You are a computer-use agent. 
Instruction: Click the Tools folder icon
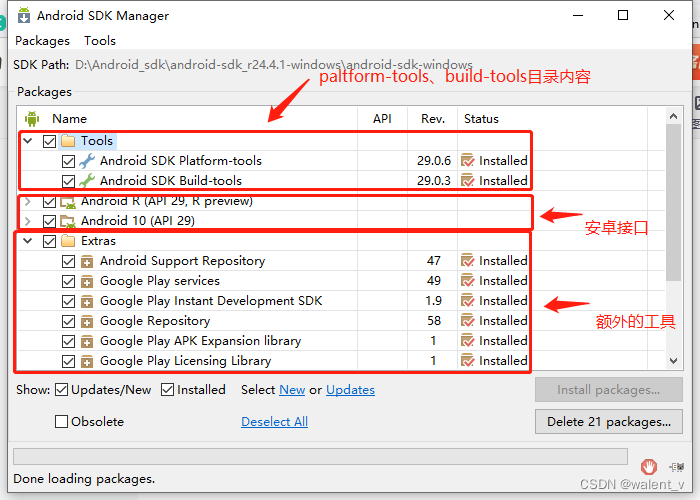pos(68,141)
